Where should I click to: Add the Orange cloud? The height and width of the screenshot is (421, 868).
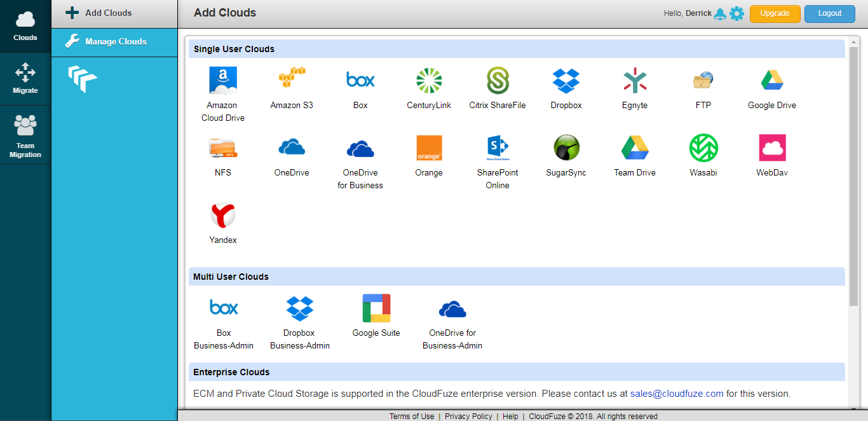point(429,148)
